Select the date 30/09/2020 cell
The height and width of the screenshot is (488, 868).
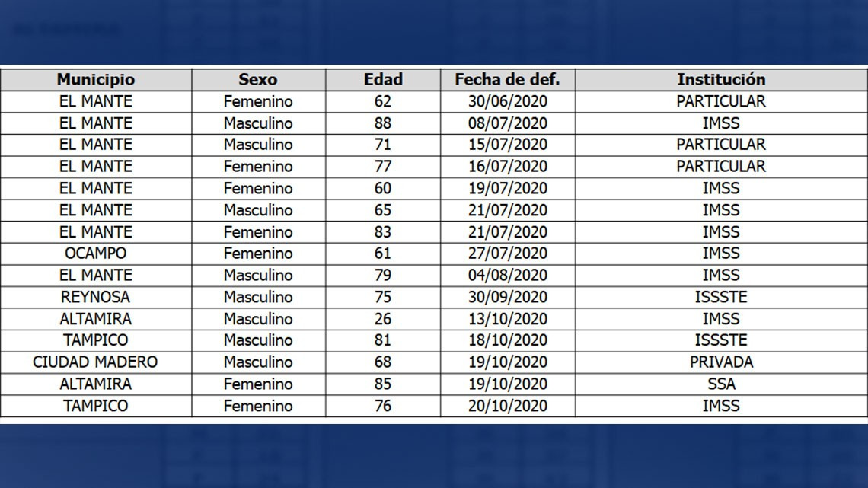pyautogui.click(x=507, y=297)
